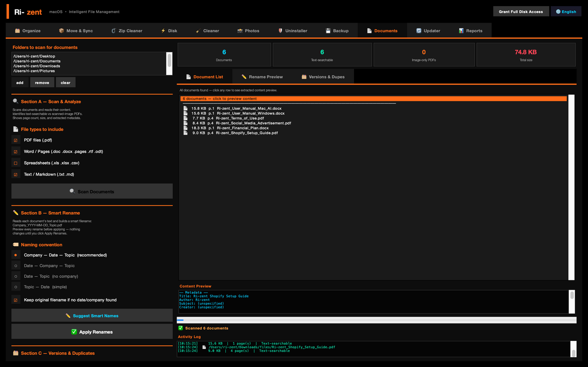Select the Documents tab
Viewport: 588px width, 367px height.
(x=382, y=30)
